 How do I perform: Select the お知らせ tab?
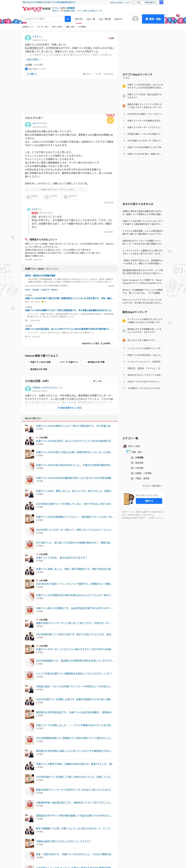coord(118,19)
